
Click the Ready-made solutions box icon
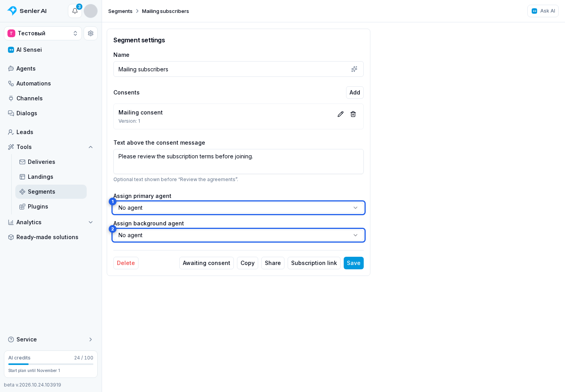[11, 237]
